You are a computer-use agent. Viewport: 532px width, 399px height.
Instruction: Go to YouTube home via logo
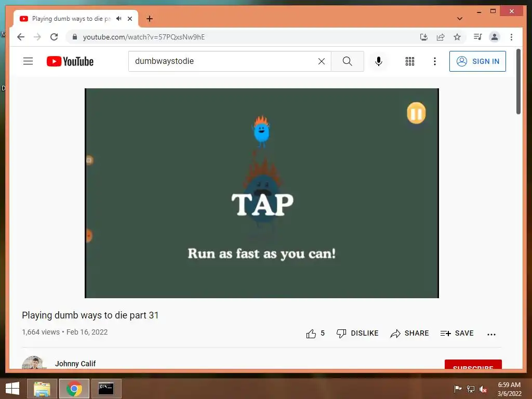pos(70,61)
